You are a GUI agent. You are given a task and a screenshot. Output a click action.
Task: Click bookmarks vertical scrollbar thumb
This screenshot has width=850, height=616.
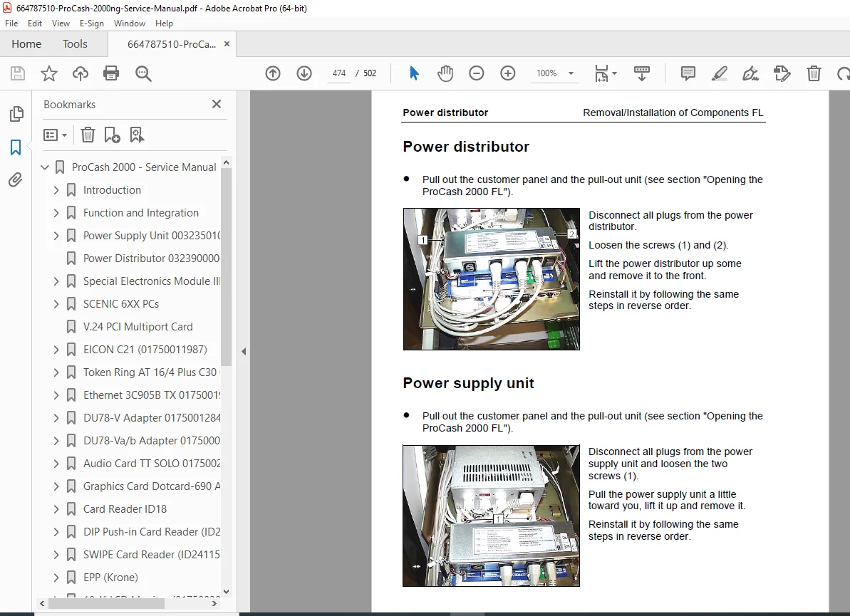pos(226,266)
